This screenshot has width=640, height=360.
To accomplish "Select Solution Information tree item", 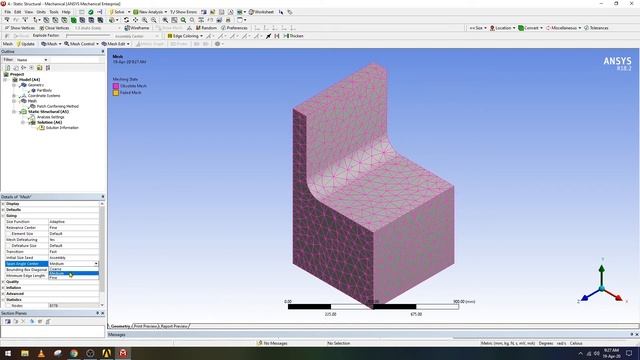I will click(62, 127).
